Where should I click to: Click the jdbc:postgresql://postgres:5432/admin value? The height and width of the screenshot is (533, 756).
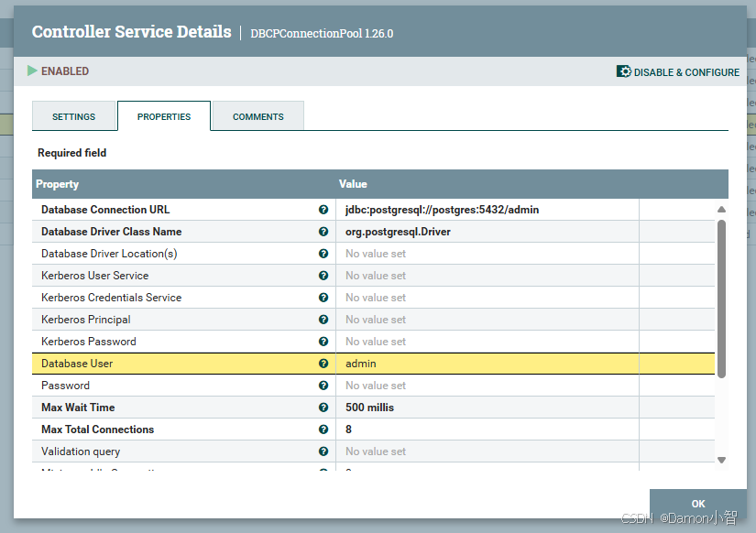pos(442,210)
